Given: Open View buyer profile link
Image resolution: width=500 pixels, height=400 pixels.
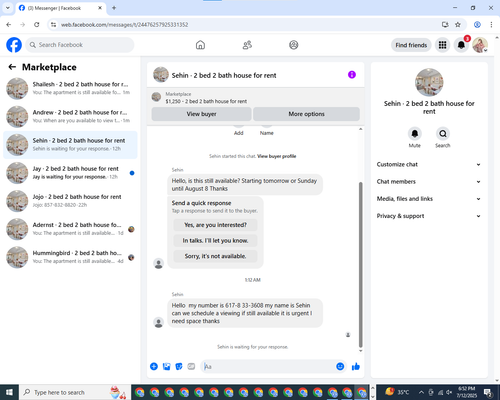Looking at the screenshot, I should [277, 156].
